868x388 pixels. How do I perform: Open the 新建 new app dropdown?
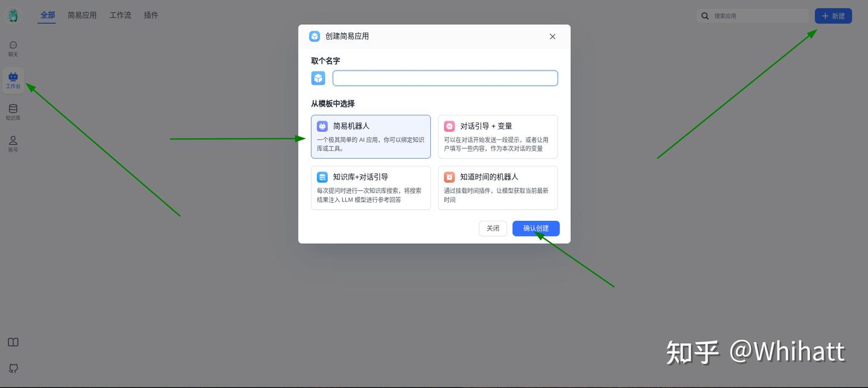tap(833, 16)
